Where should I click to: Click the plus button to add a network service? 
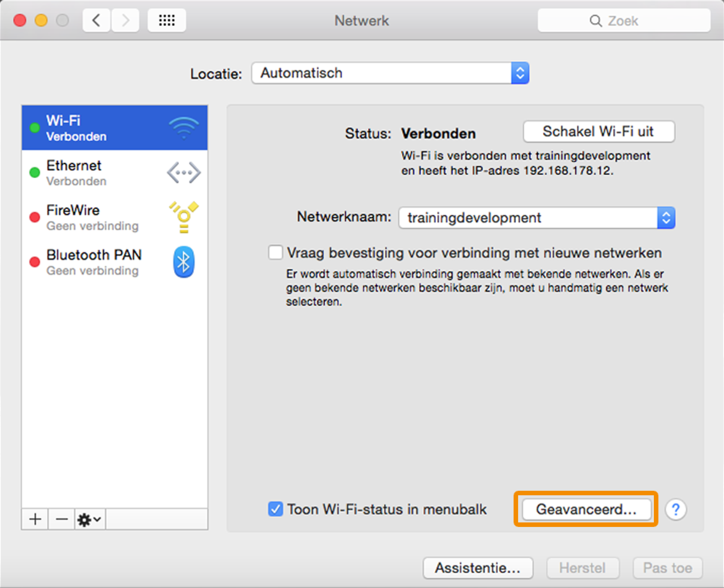tap(35, 519)
